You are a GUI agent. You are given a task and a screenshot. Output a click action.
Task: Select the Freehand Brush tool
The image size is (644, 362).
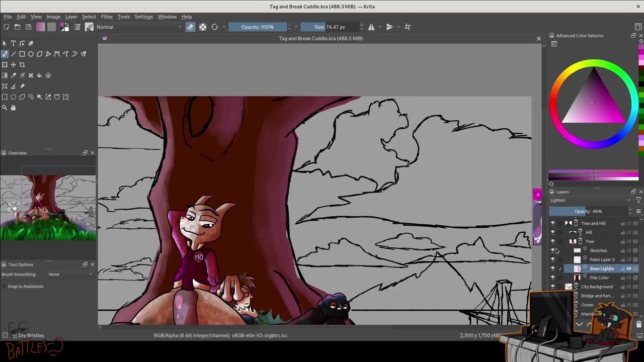click(x=5, y=54)
